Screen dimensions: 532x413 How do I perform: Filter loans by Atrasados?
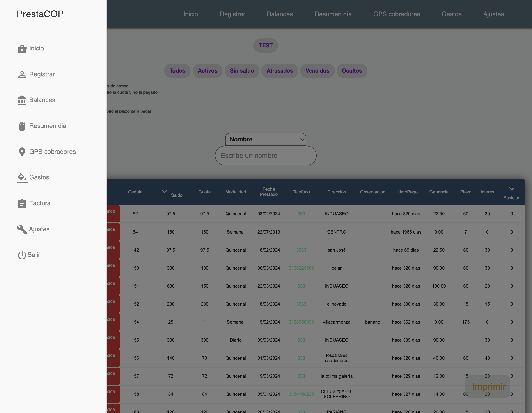[280, 71]
